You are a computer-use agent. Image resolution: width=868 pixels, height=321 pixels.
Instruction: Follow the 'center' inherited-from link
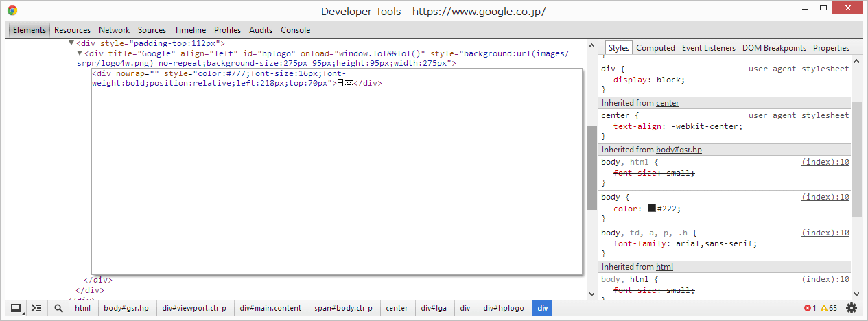coord(668,103)
